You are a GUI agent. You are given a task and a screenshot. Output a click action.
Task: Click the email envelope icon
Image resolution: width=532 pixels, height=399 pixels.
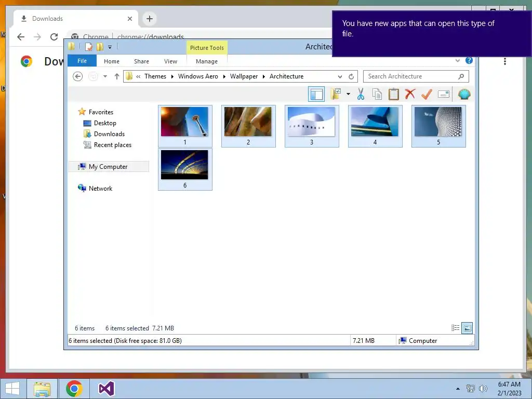(444, 94)
